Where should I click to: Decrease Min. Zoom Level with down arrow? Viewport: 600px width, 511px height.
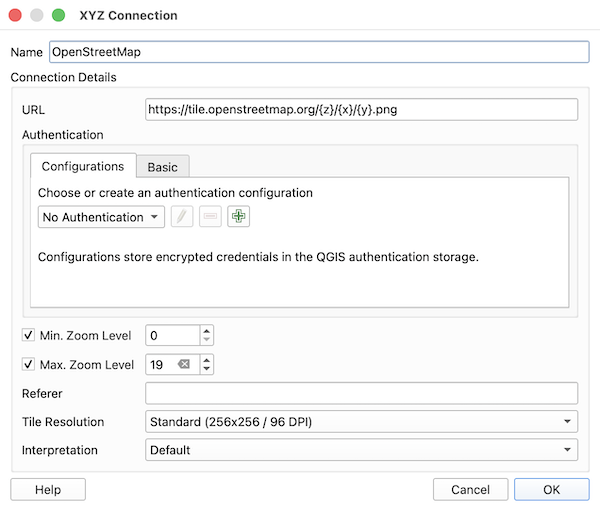pos(207,340)
